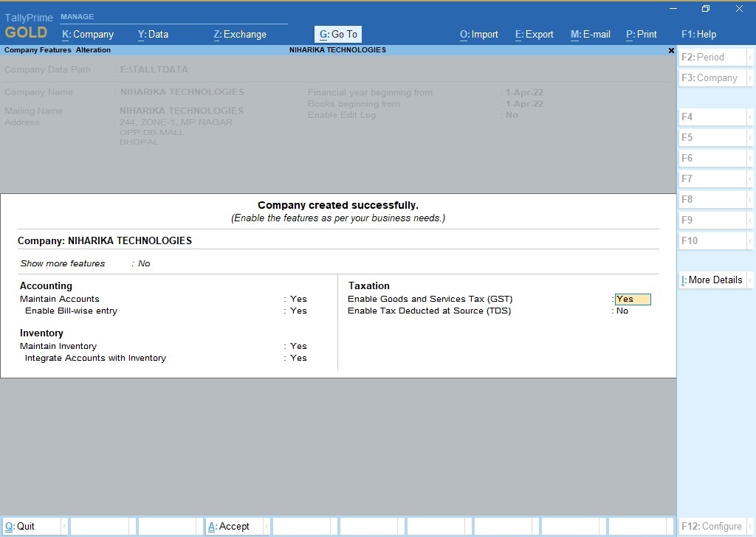Click the F5 side button

click(x=712, y=138)
